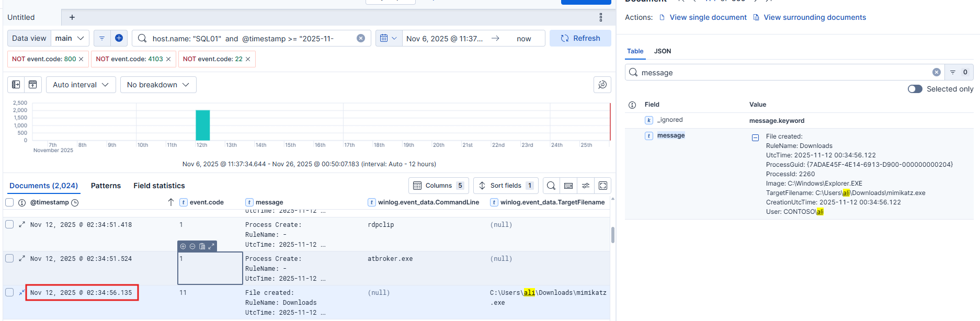The height and width of the screenshot is (321, 980).
Task: Add a new filter with plus icon
Action: 119,38
